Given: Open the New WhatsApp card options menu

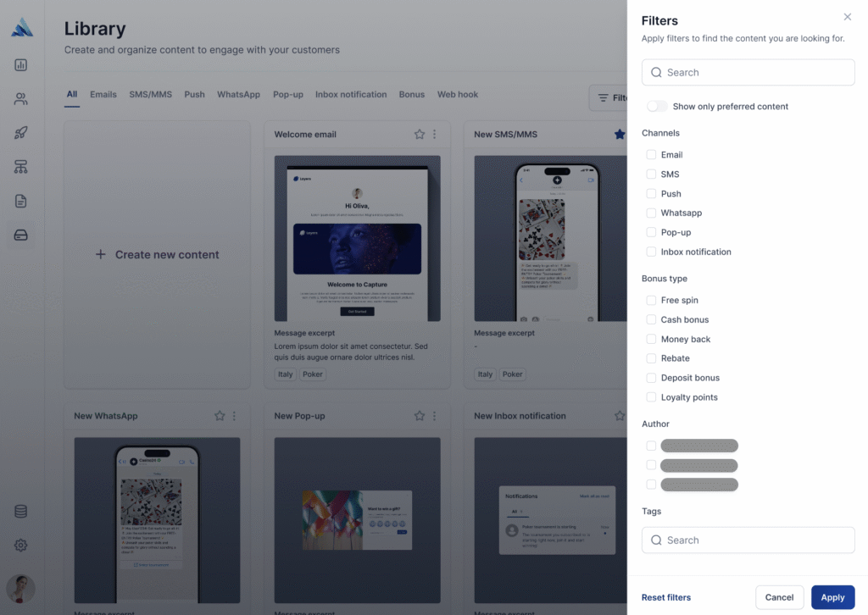Looking at the screenshot, I should pos(234,415).
